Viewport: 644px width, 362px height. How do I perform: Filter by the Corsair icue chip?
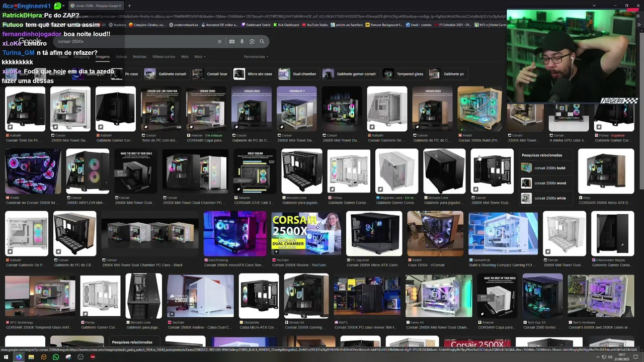[211, 74]
